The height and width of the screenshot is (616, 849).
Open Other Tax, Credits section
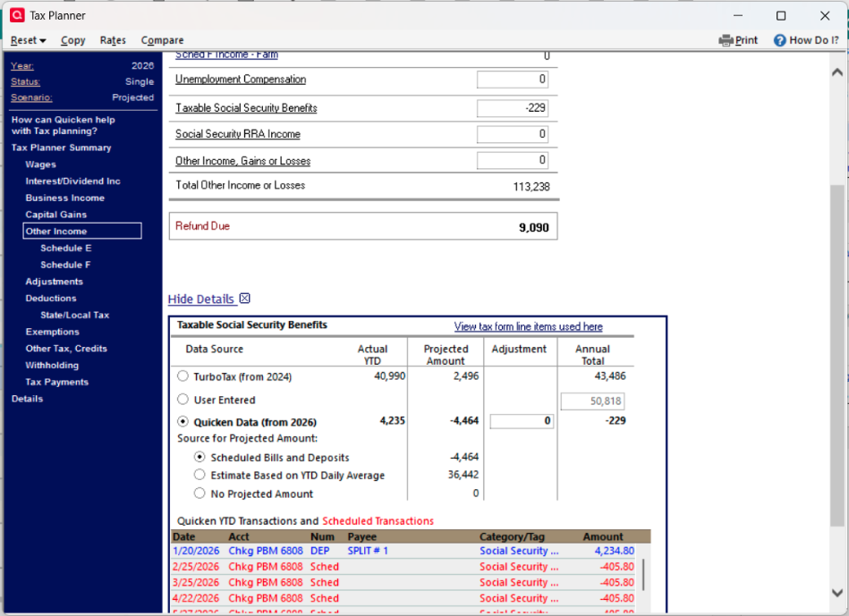66,349
